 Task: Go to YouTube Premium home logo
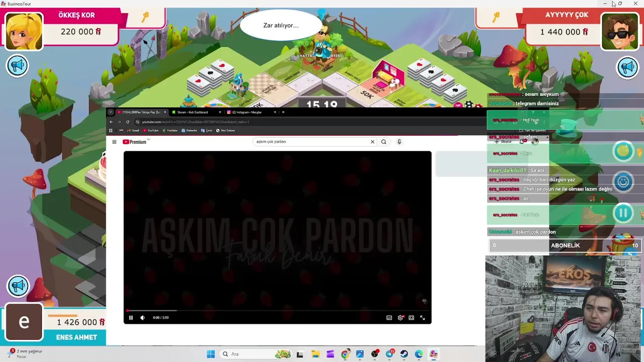tap(134, 142)
